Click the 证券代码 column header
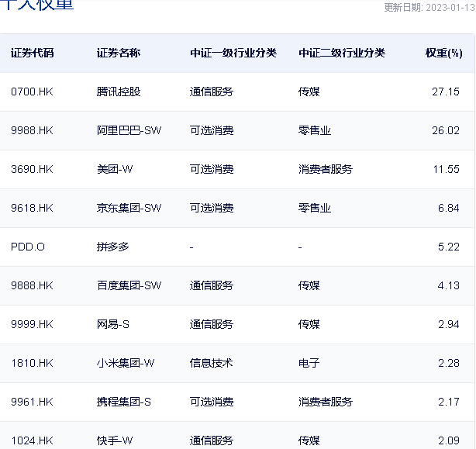 [33, 54]
